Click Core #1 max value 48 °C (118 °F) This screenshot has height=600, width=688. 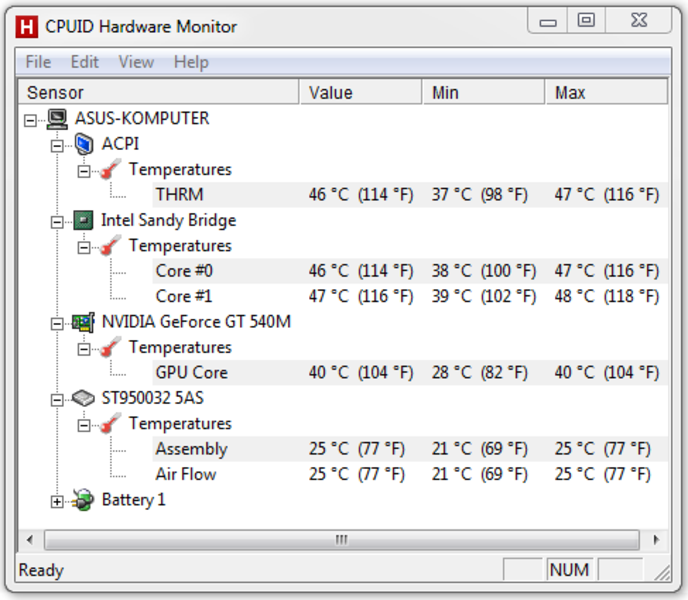tap(607, 296)
